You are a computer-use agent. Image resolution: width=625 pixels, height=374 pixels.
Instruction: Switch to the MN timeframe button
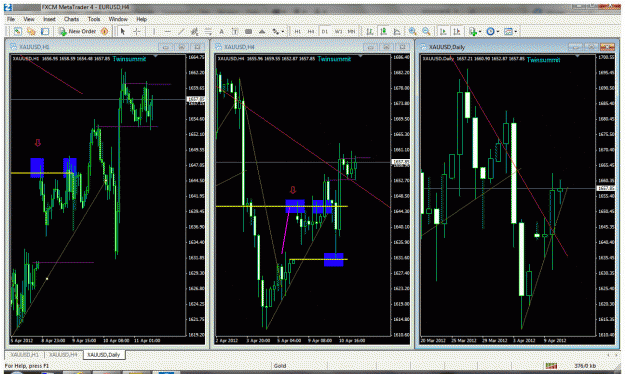(351, 31)
